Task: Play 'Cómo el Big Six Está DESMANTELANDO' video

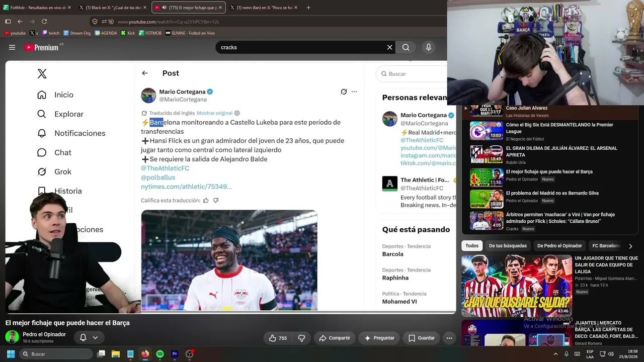Action: coord(559,128)
